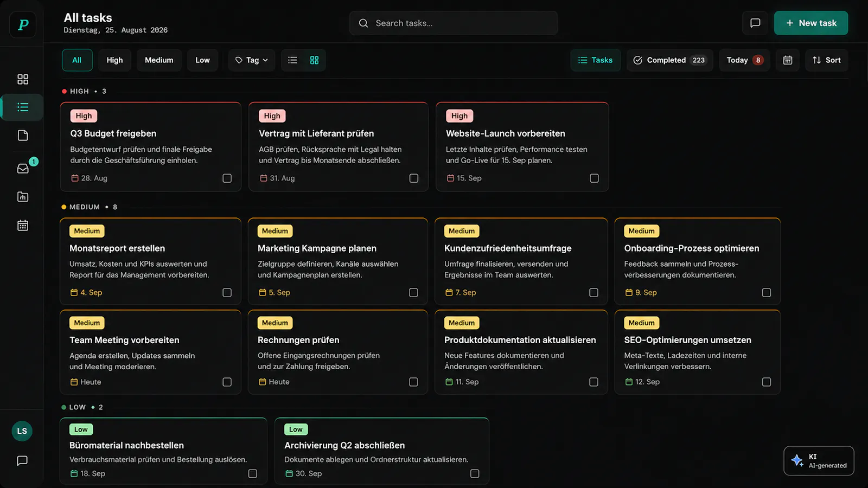Click the KI sparkle icon

[x=797, y=460]
